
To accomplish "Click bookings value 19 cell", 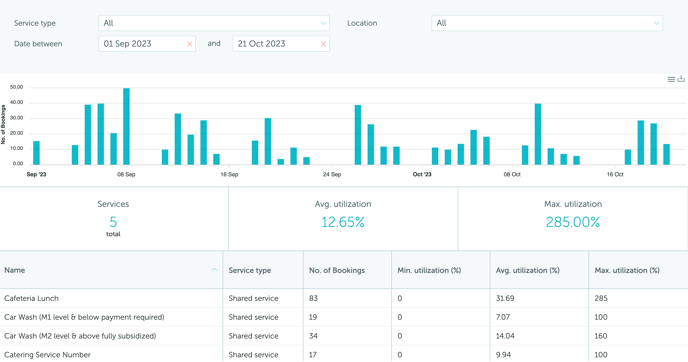I will [313, 317].
